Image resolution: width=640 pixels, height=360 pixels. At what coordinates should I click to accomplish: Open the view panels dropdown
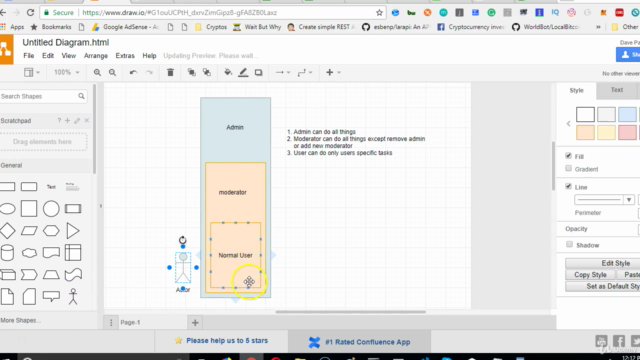tap(31, 73)
